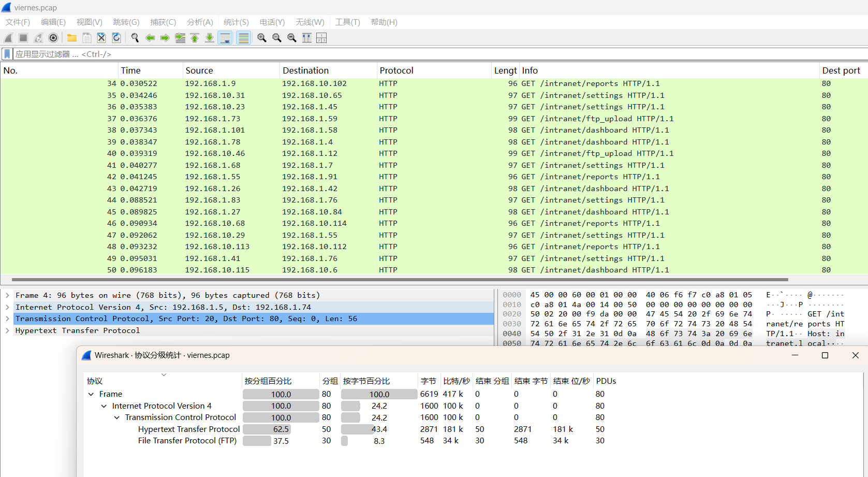Click hex dump row at offset 0030
The image size is (868, 477).
[673, 324]
